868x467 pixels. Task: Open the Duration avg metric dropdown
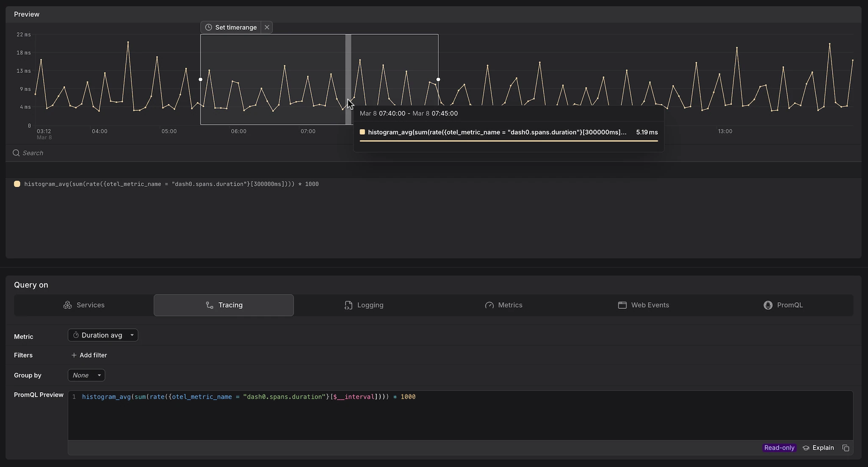(103, 335)
